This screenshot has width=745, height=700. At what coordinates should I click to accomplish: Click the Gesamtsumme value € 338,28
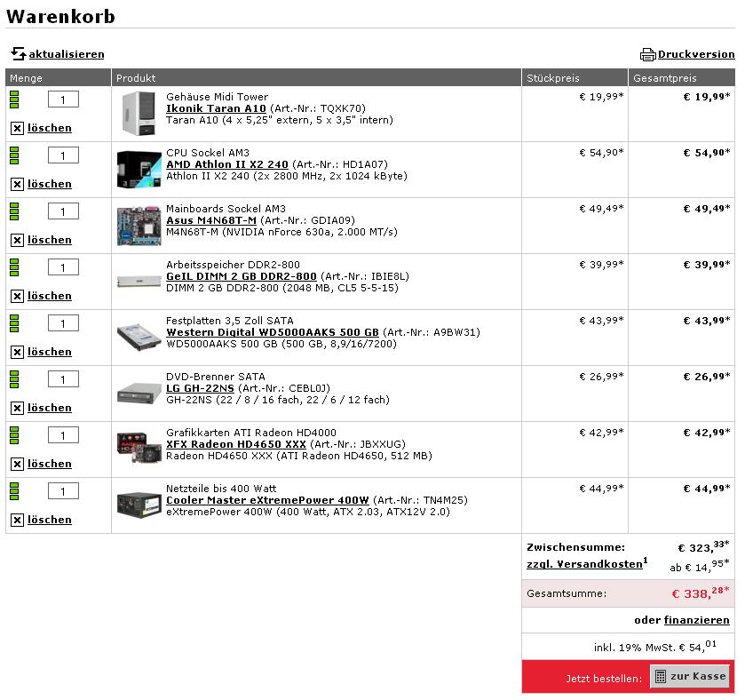(701, 593)
